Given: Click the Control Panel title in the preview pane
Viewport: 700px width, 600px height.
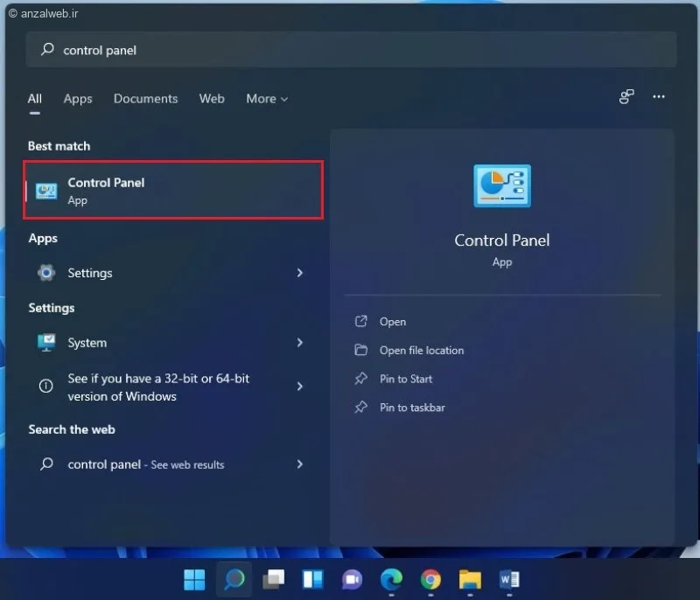Looking at the screenshot, I should click(x=501, y=241).
